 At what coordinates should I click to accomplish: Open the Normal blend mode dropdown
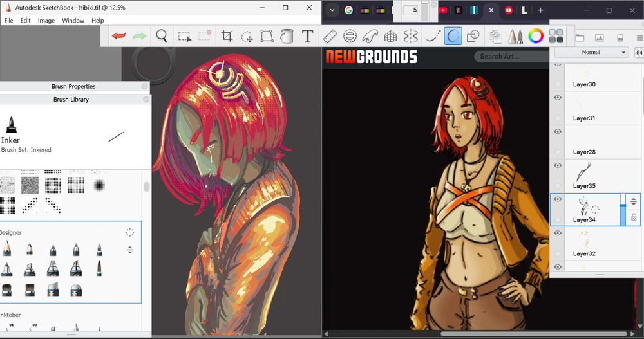point(591,53)
